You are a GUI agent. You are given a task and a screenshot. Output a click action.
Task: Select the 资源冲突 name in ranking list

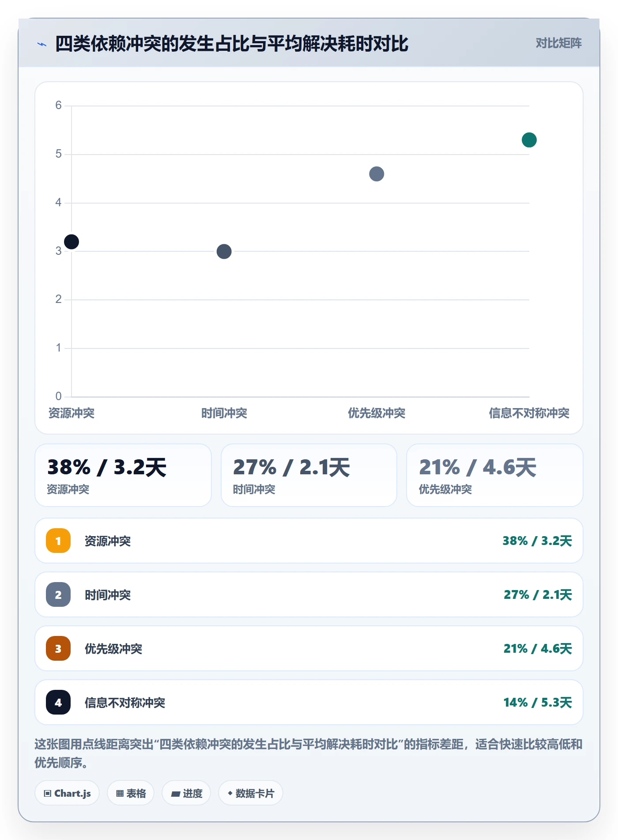click(x=108, y=541)
